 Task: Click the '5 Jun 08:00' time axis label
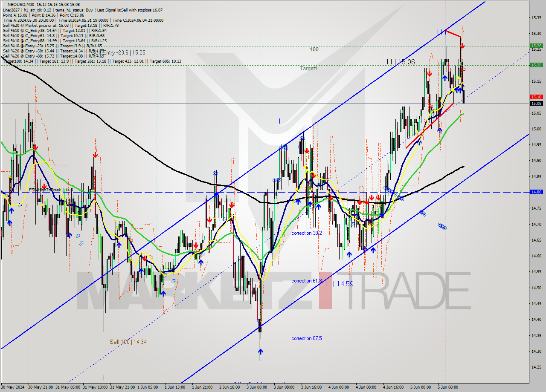click(x=449, y=387)
